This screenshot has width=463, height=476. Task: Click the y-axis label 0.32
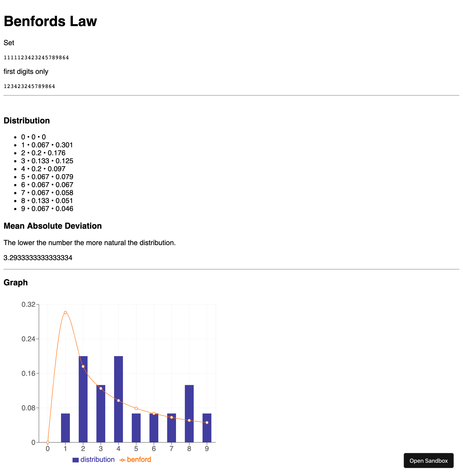pyautogui.click(x=29, y=304)
